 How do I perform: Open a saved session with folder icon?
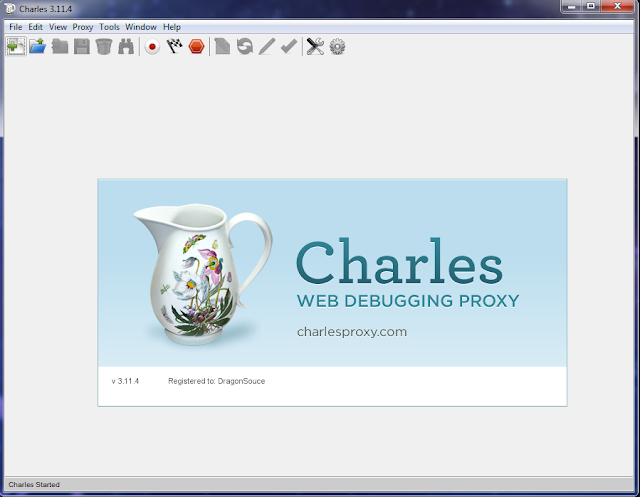pyautogui.click(x=38, y=46)
